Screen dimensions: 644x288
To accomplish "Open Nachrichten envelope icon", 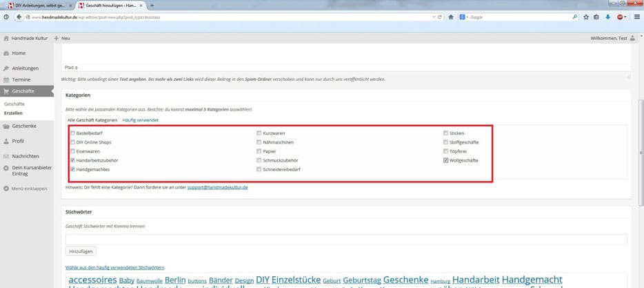I will pyautogui.click(x=6, y=156).
